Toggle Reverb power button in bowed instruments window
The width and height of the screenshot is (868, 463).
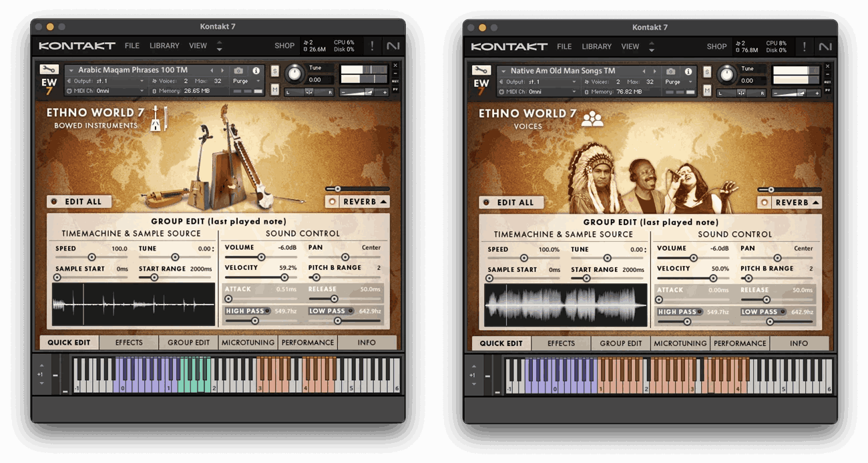point(333,202)
